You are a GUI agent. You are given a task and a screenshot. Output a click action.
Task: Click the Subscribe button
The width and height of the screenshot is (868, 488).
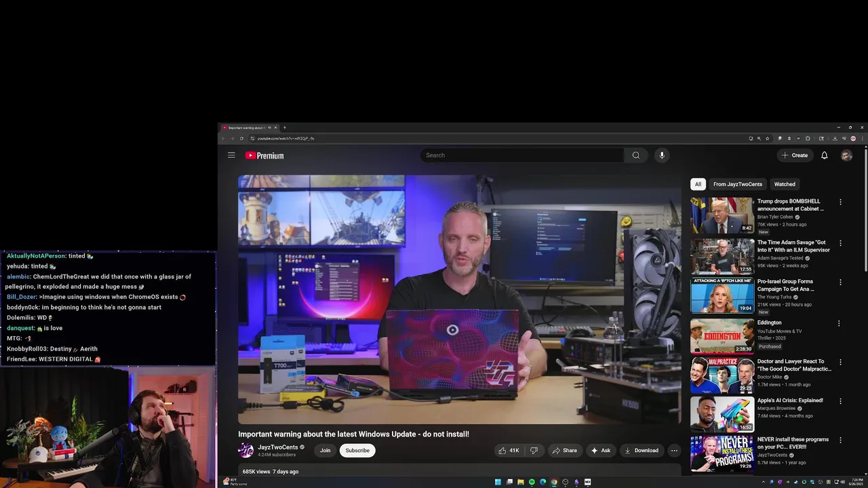(357, 450)
